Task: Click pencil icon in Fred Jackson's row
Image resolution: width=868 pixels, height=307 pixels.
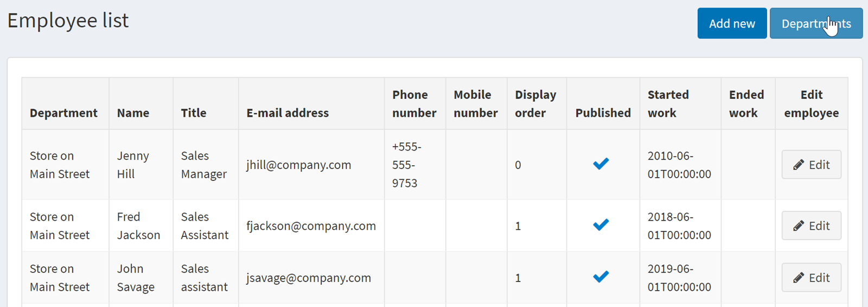Action: [799, 226]
